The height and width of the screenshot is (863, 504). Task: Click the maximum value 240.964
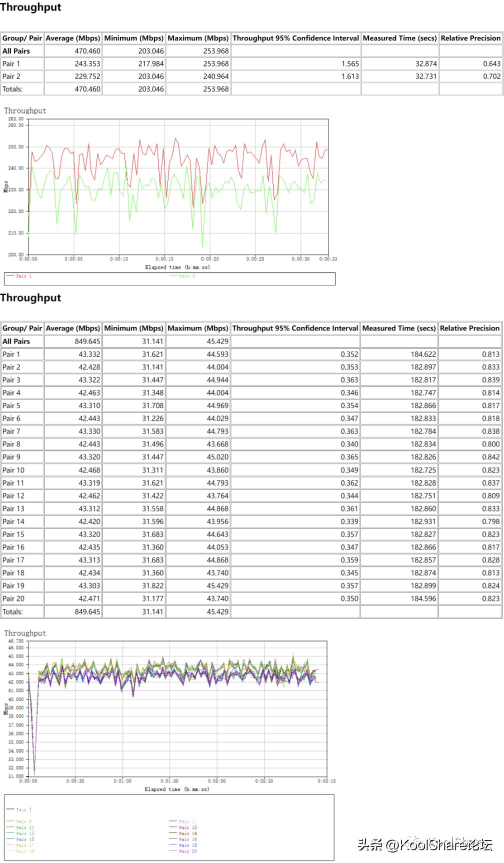click(216, 76)
